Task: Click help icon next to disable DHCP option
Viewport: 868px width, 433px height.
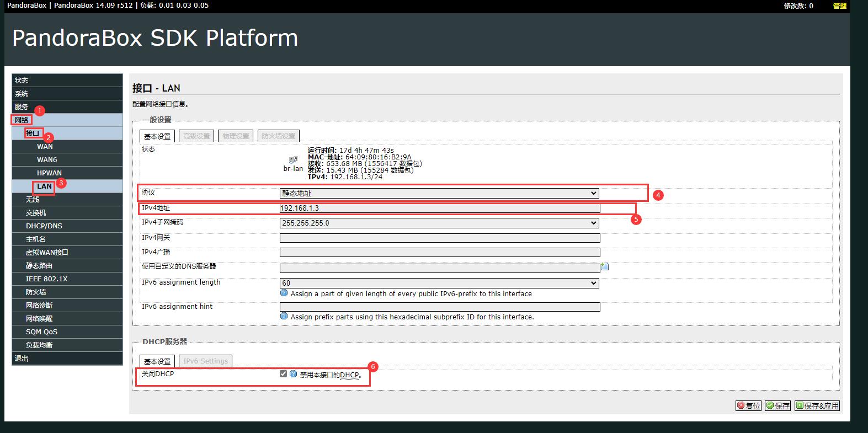Action: 294,374
